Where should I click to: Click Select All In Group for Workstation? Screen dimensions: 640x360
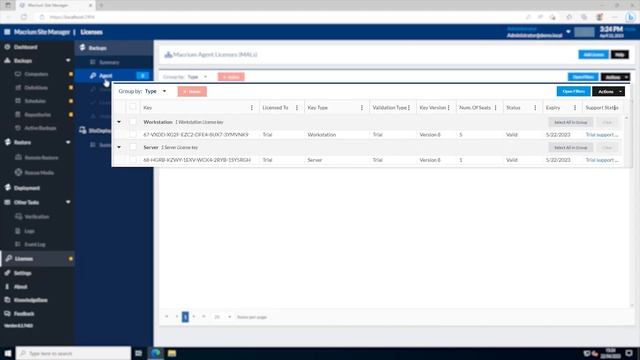[570, 122]
